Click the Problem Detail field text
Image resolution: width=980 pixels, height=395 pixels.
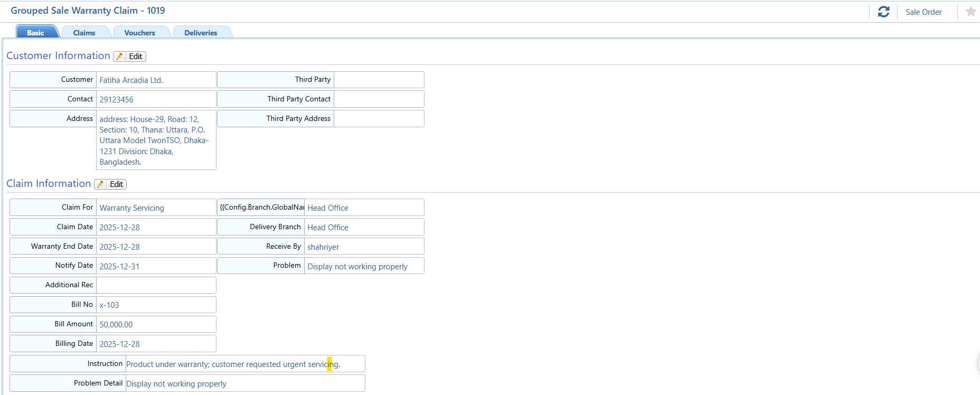coord(176,384)
